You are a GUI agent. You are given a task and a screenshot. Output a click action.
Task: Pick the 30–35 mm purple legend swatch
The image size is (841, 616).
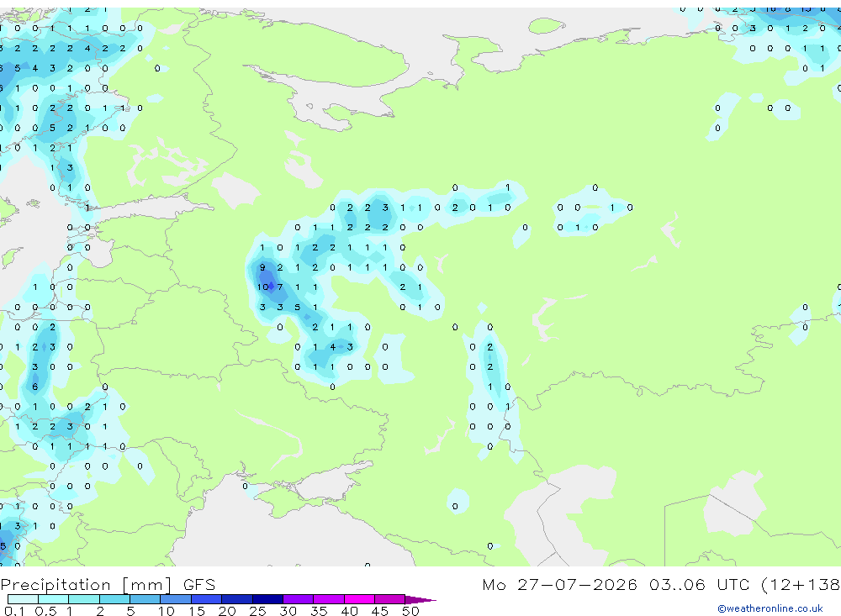pos(299,599)
